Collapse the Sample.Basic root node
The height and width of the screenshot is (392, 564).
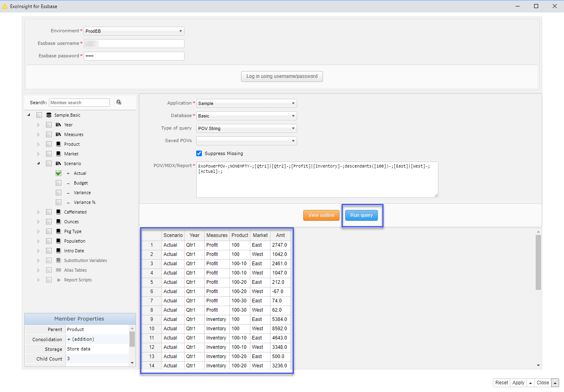[29, 115]
